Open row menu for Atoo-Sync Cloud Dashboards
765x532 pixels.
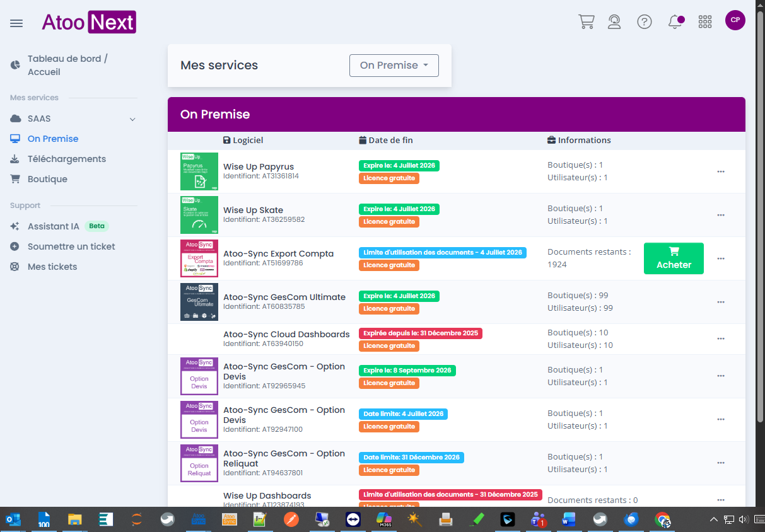tap(721, 339)
